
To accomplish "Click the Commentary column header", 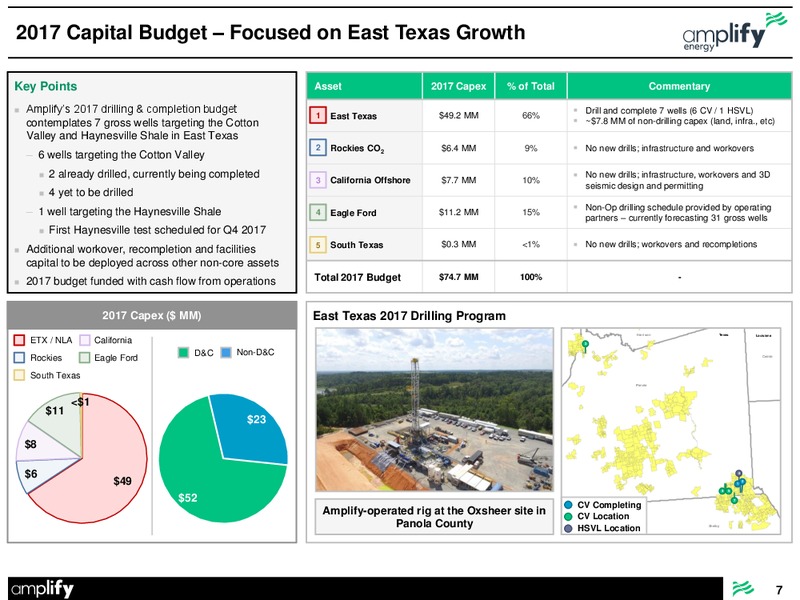I will (679, 86).
